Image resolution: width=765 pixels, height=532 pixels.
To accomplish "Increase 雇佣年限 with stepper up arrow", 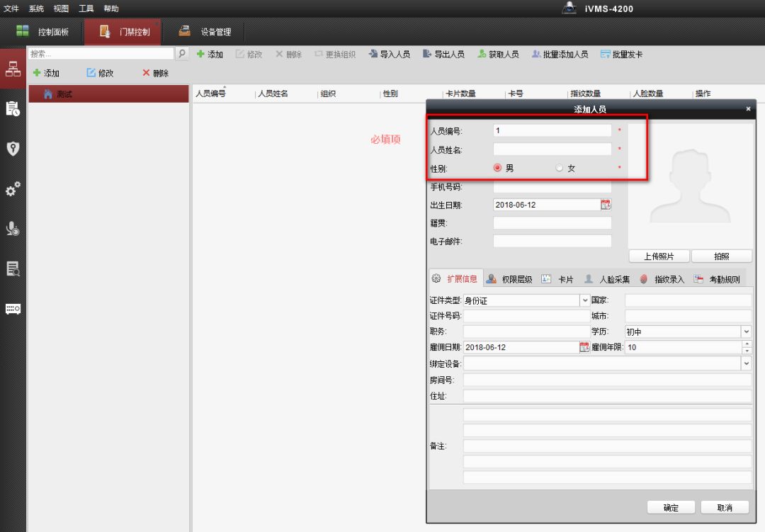I will click(x=747, y=344).
